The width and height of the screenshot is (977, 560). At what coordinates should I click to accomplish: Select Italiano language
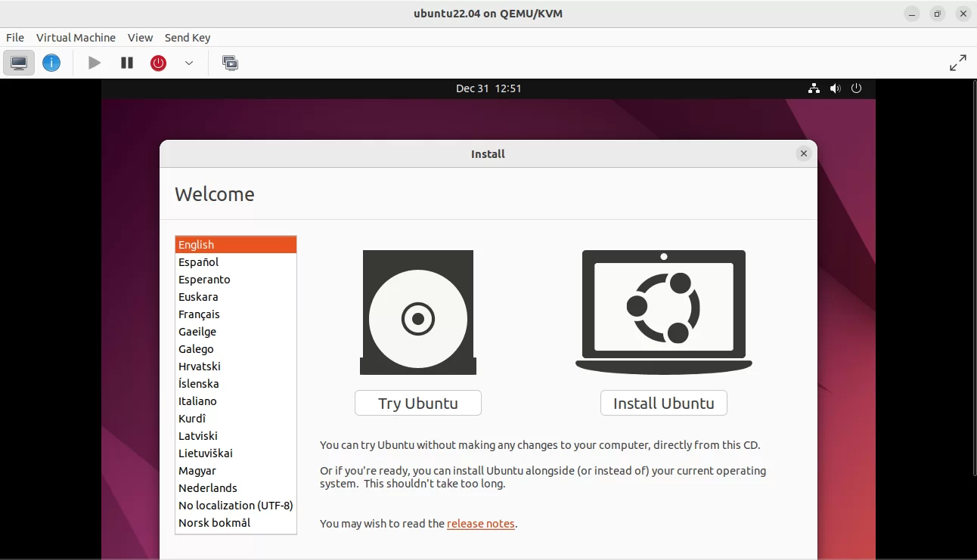point(236,401)
